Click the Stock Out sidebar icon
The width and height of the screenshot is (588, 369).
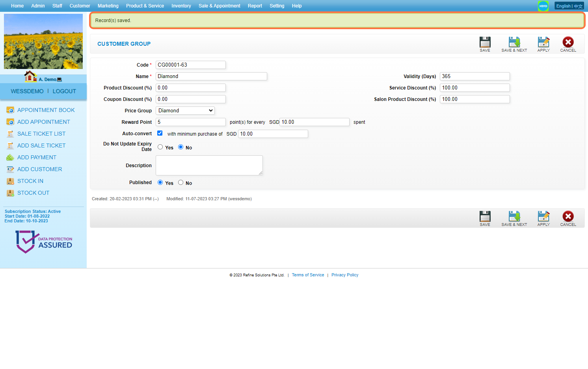[10, 193]
